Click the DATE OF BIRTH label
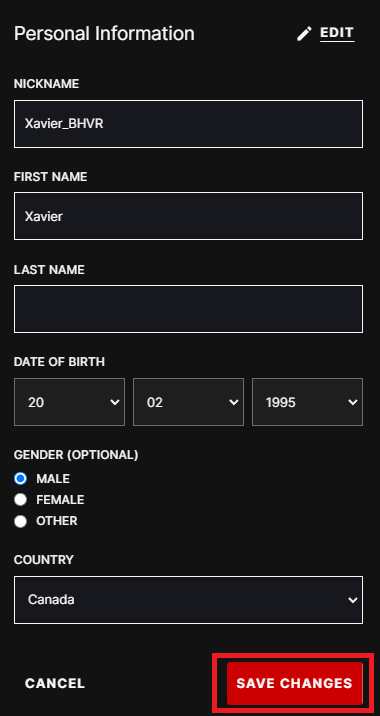 tap(59, 362)
